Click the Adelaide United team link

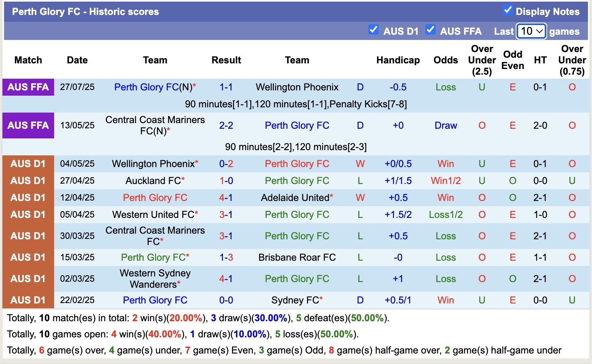(294, 197)
